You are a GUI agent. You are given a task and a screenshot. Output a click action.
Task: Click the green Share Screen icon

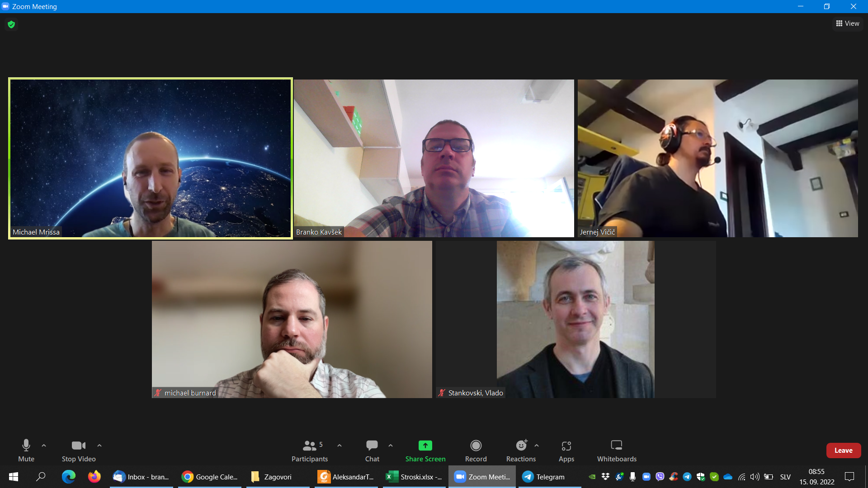(x=425, y=446)
